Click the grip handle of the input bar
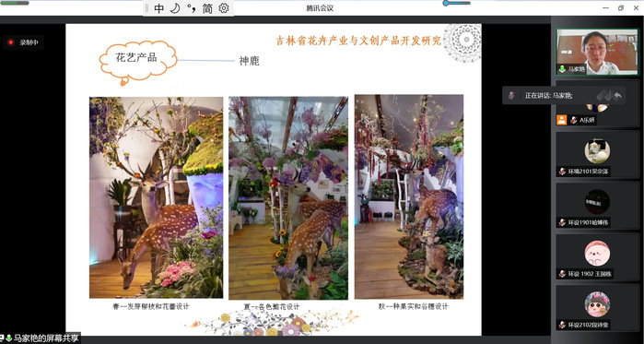 tap(147, 8)
